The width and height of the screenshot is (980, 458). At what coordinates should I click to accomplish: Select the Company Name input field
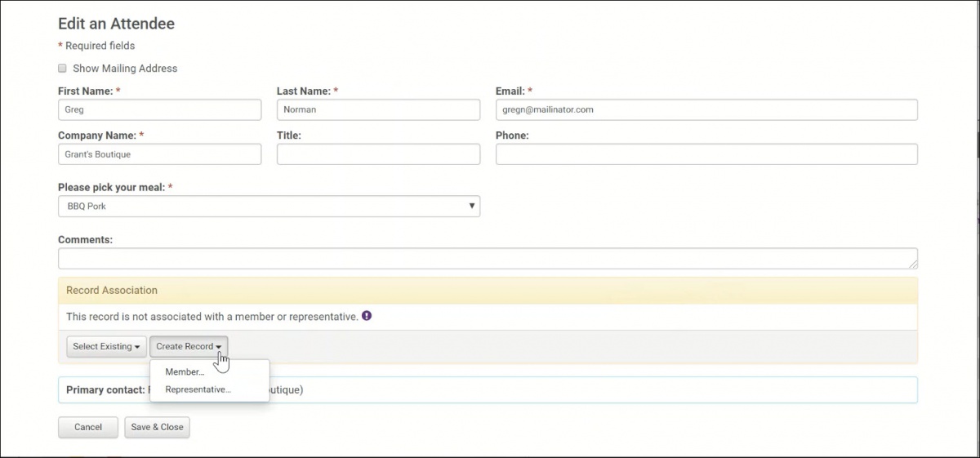(x=159, y=154)
